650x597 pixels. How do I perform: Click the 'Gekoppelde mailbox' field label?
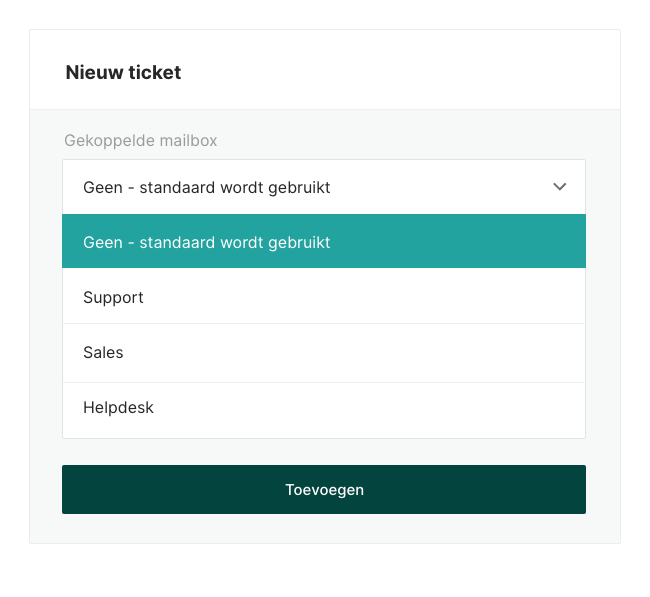pos(141,141)
